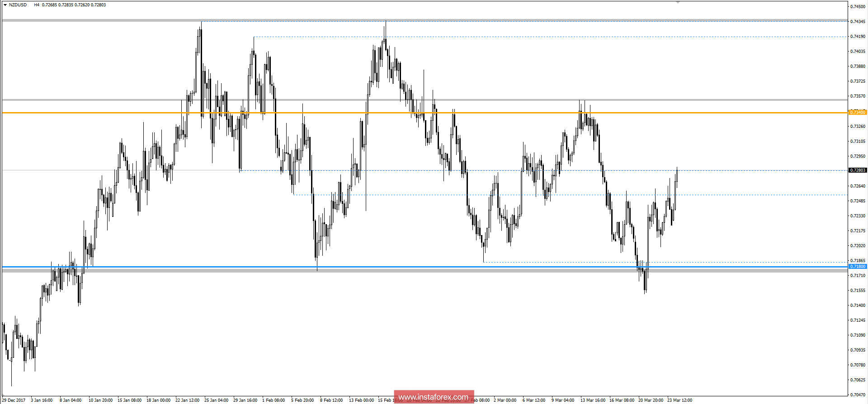Click the 22 Jan 12:00 time label

(187, 400)
